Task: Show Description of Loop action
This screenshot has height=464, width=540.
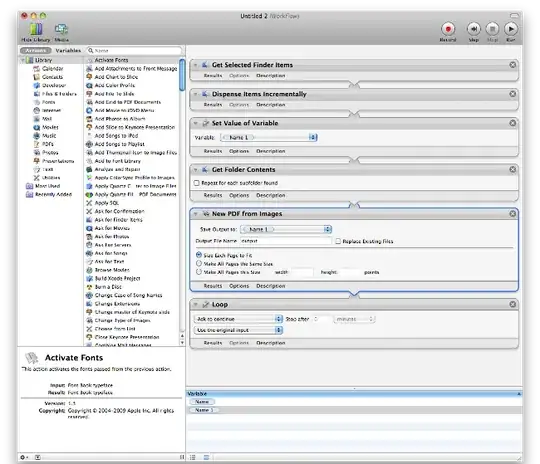Action: [270, 343]
